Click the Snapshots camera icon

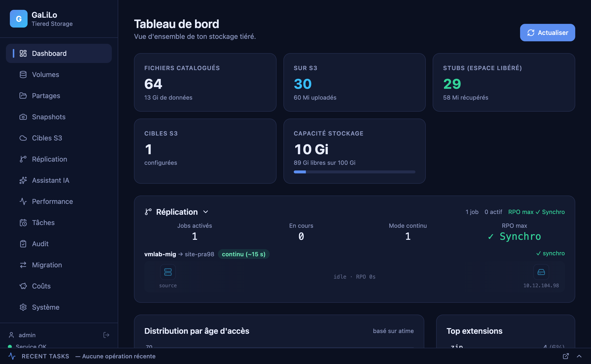[x=23, y=117]
